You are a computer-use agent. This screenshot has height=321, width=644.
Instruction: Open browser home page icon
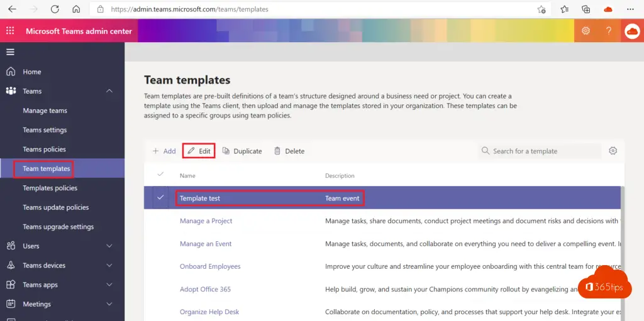pos(76,9)
